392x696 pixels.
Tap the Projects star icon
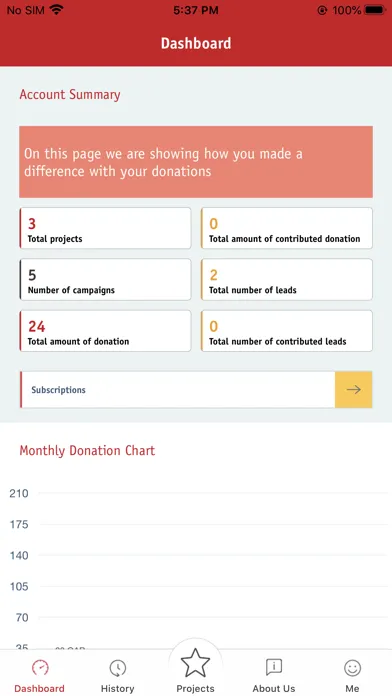point(195,663)
